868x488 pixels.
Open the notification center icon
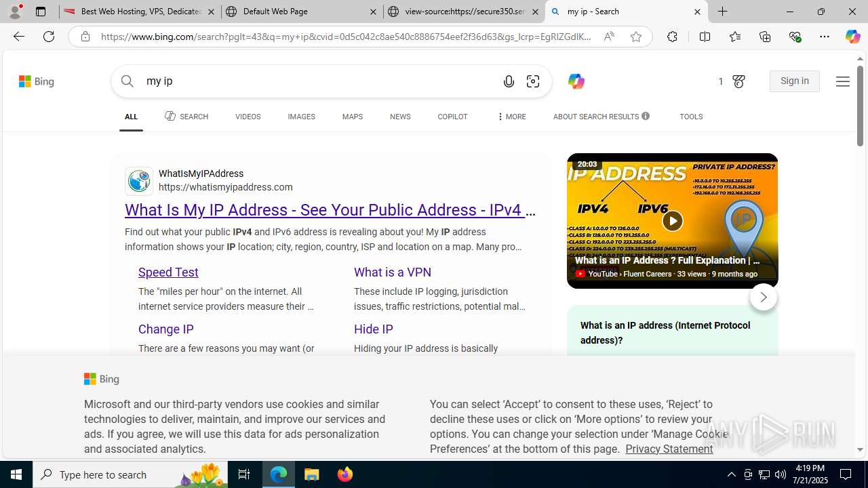(x=846, y=474)
